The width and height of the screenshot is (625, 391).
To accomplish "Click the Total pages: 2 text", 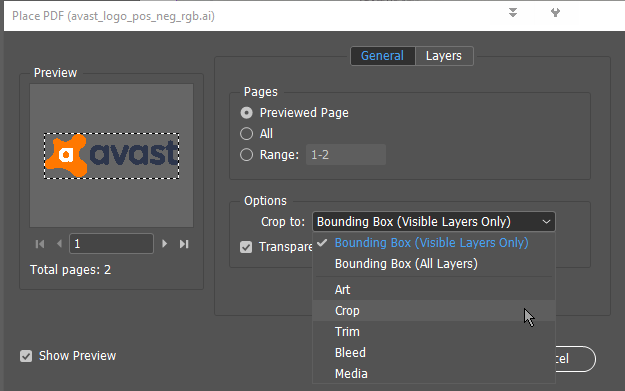I will (x=71, y=270).
